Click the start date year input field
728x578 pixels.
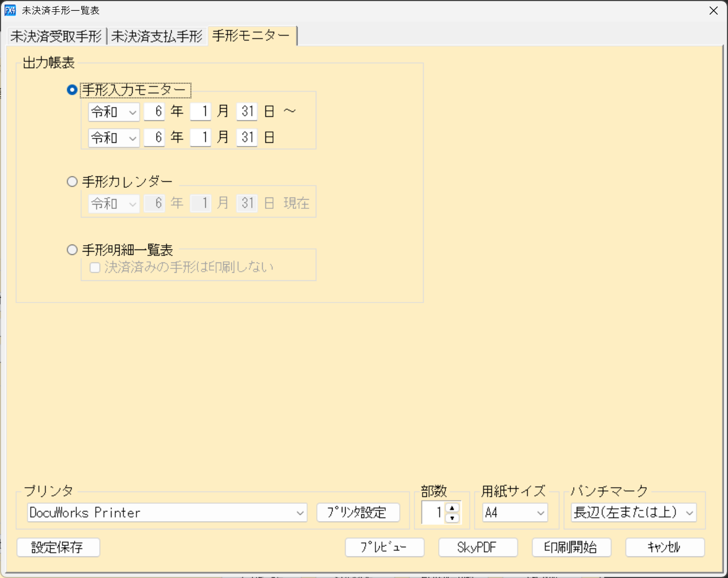click(154, 111)
